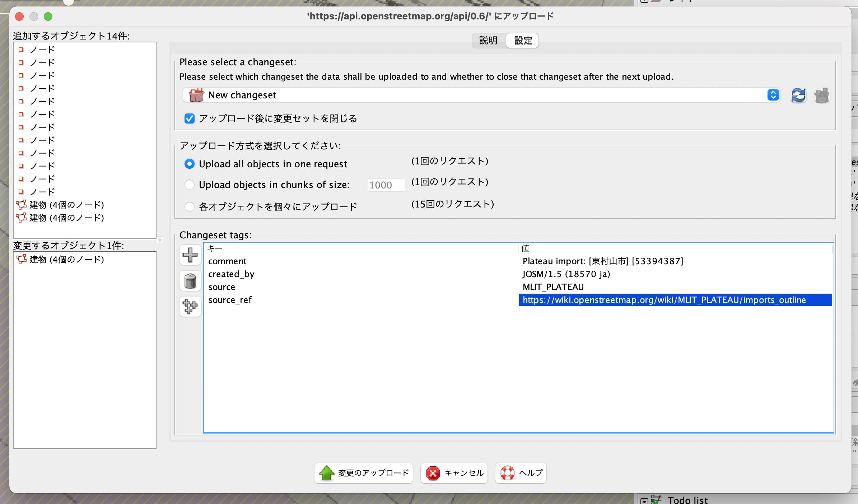Image resolution: width=858 pixels, height=504 pixels.
Task: Select Upload objects in chunks radio button
Action: pyautogui.click(x=190, y=185)
